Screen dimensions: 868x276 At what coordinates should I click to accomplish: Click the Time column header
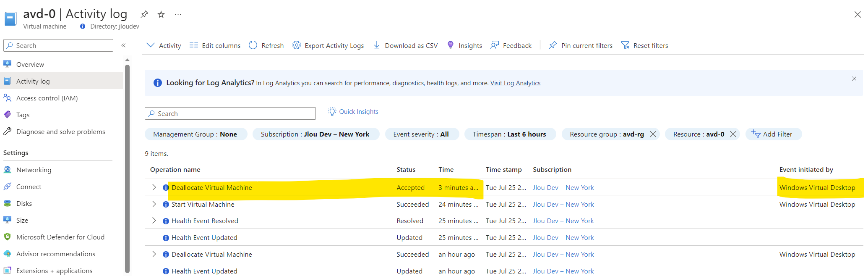pos(446,170)
